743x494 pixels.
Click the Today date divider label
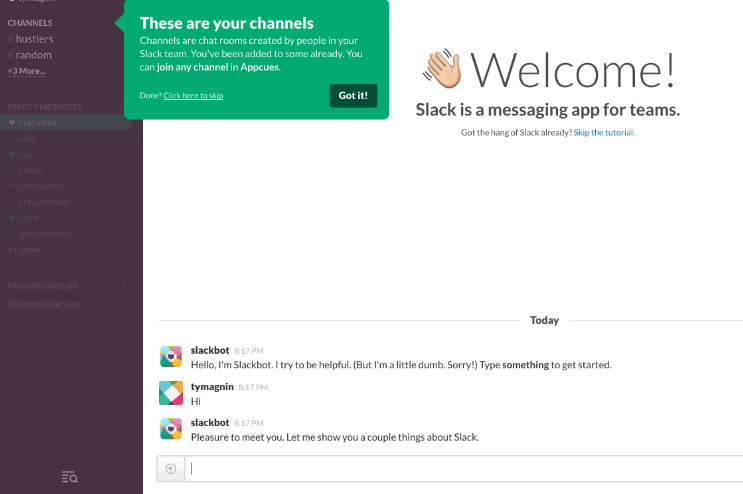coord(544,321)
